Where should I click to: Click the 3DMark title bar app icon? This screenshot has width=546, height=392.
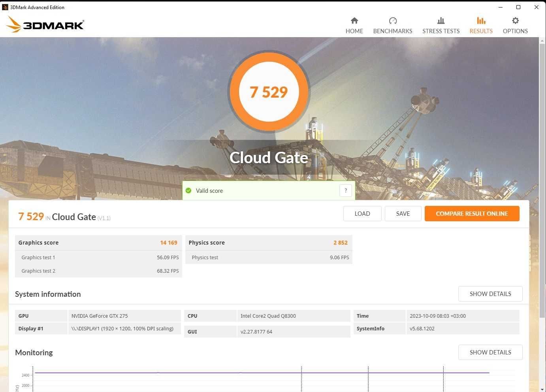pyautogui.click(x=5, y=7)
